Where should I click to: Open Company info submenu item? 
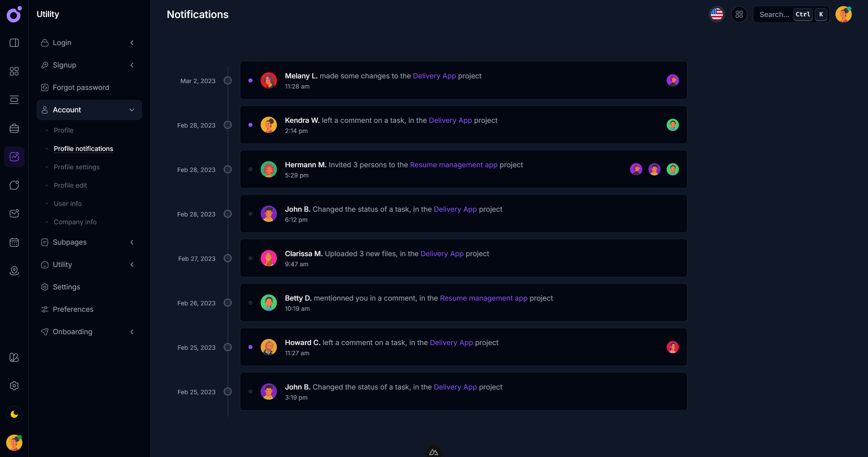(75, 222)
